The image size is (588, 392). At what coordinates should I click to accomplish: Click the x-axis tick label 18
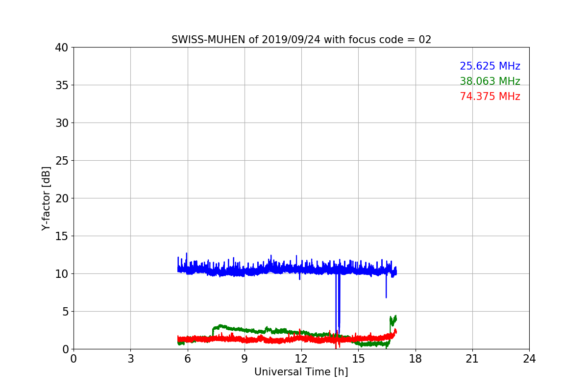[416, 359]
